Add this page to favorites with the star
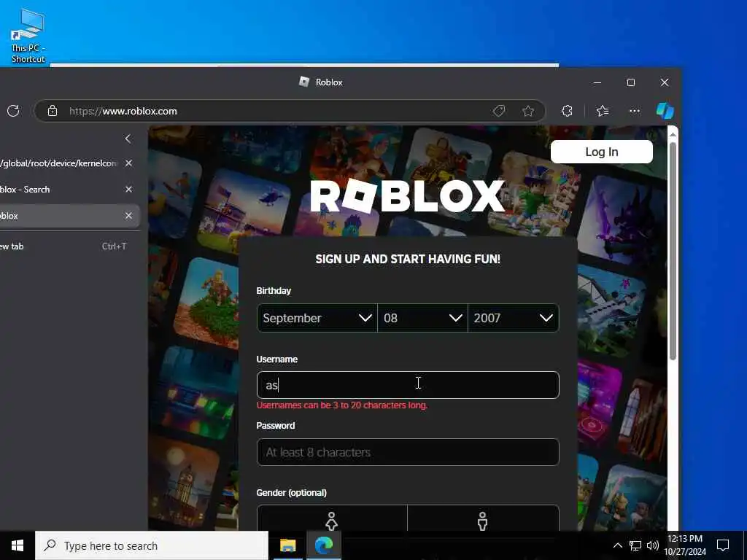Viewport: 747px width, 560px height. 528,111
